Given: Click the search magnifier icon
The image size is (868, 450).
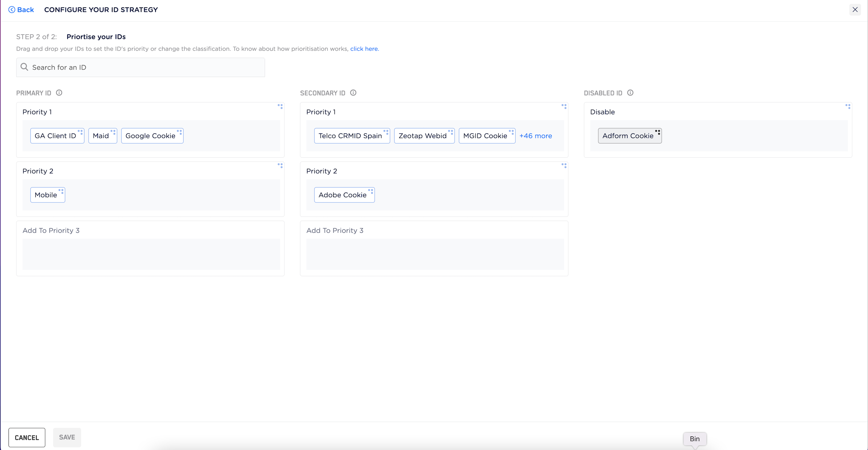Looking at the screenshot, I should point(24,67).
